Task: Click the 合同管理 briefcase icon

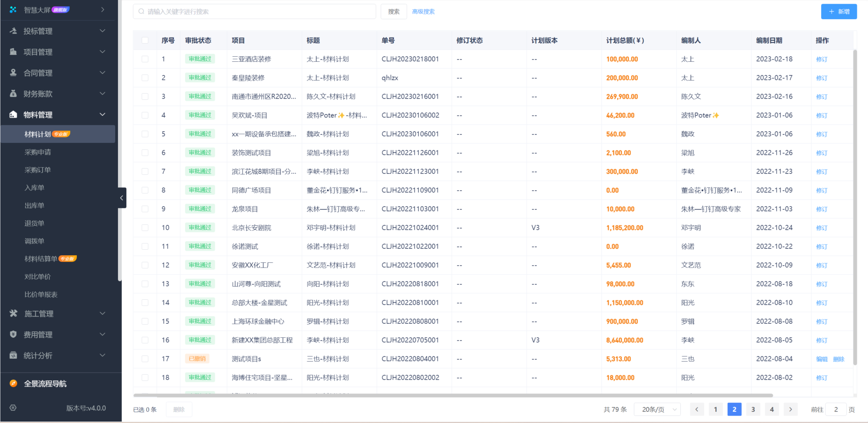Action: point(13,73)
